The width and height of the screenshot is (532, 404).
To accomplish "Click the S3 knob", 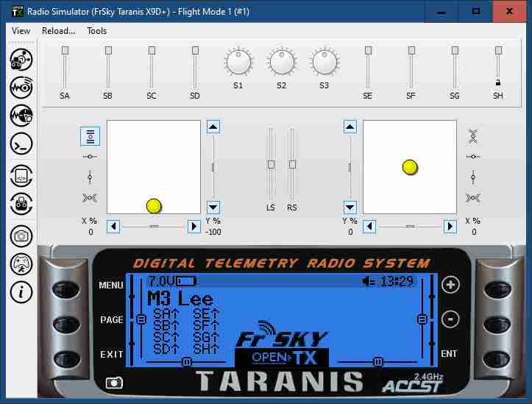I will [x=324, y=62].
